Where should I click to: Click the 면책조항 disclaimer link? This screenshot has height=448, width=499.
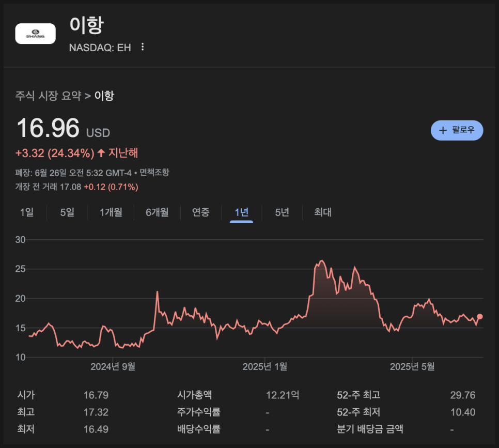tap(154, 173)
